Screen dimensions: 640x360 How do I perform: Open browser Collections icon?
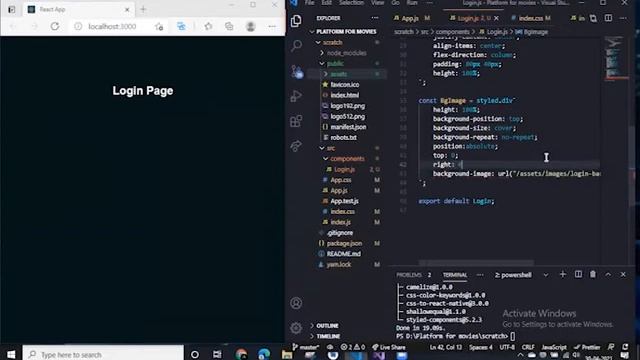click(229, 27)
